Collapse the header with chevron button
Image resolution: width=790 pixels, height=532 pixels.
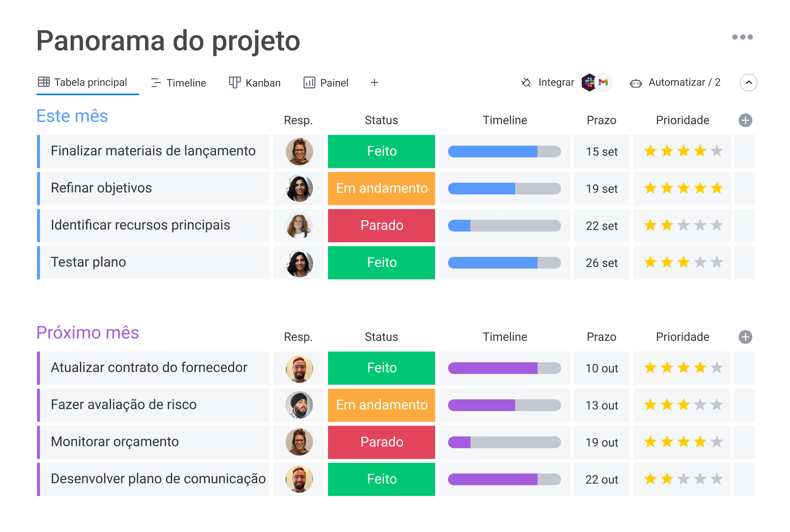coord(748,82)
